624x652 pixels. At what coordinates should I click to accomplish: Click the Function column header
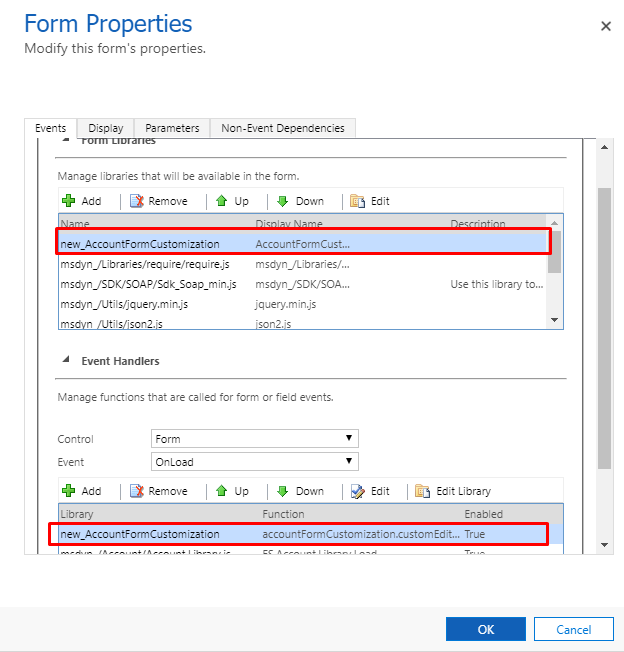pyautogui.click(x=283, y=514)
